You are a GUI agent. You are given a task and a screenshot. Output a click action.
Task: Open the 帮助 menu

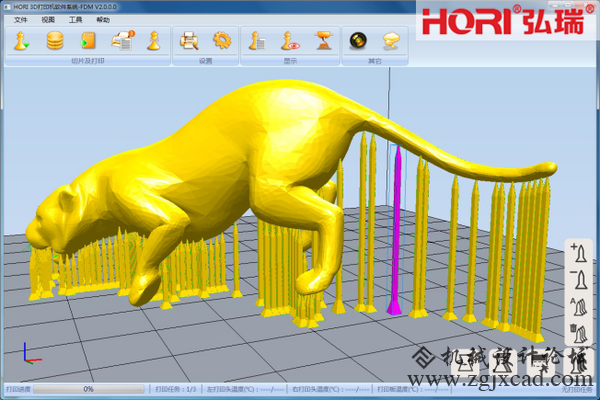point(103,20)
